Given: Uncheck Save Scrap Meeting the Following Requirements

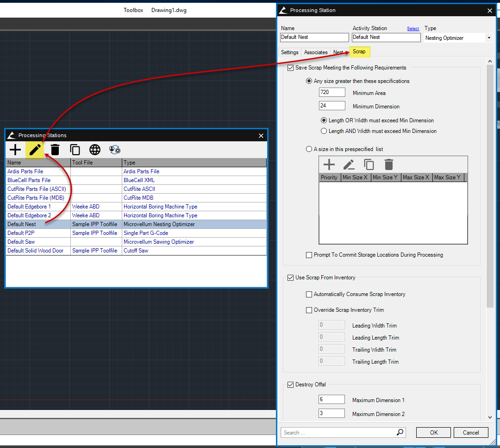Looking at the screenshot, I should coord(291,68).
